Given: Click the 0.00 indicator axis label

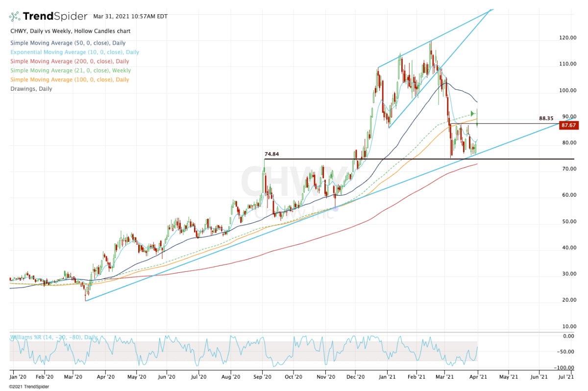Looking at the screenshot, I should point(570,336).
